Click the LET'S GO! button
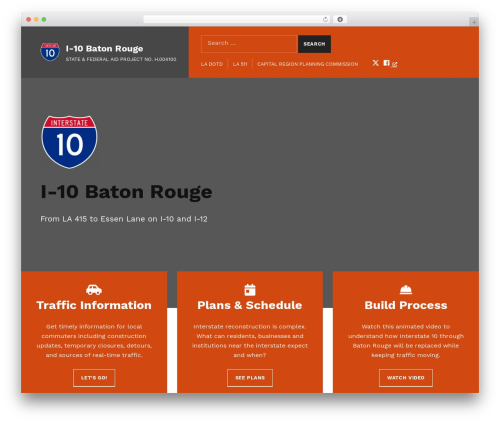 tap(94, 378)
